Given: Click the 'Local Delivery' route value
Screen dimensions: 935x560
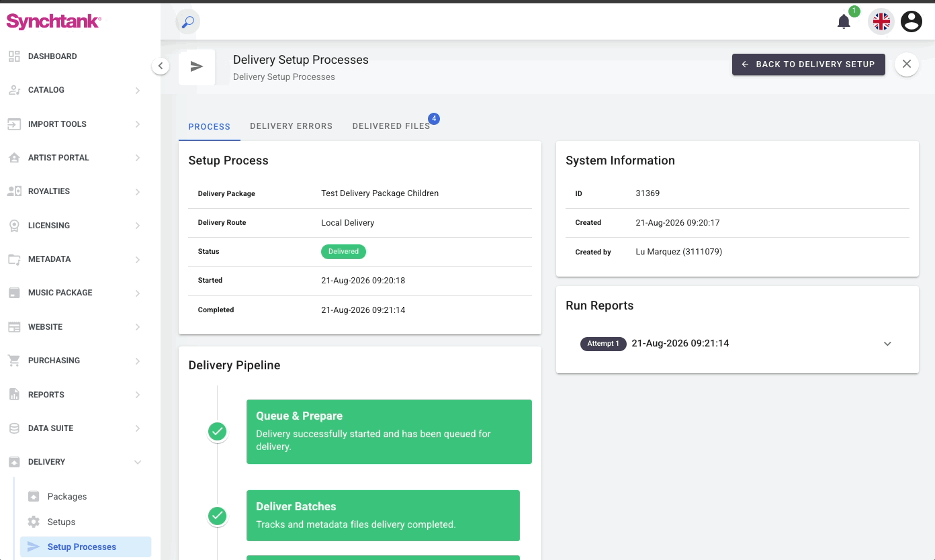Looking at the screenshot, I should coord(348,222).
